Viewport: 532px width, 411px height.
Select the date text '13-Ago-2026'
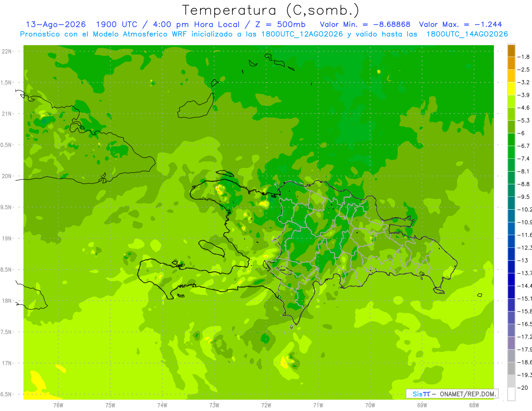coord(56,24)
